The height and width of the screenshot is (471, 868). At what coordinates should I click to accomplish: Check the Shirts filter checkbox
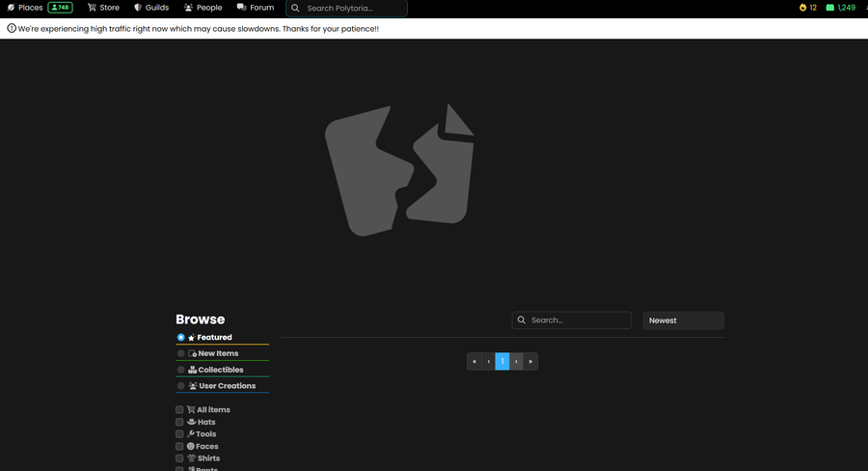(179, 458)
